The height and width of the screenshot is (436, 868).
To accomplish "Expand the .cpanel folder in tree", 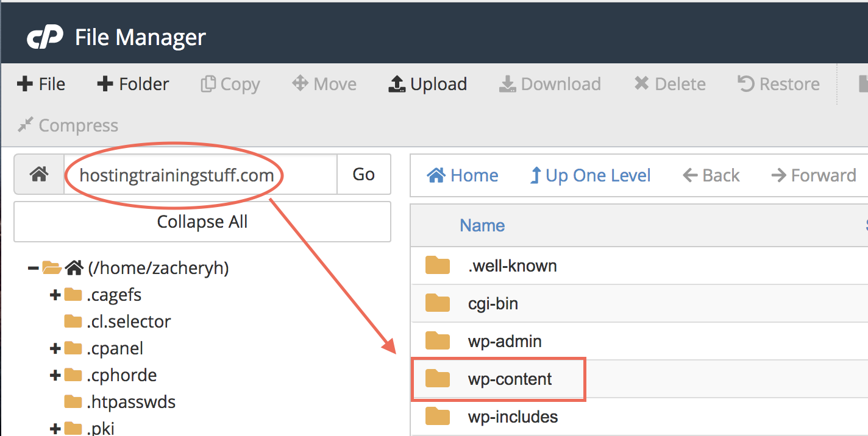I will (x=55, y=348).
